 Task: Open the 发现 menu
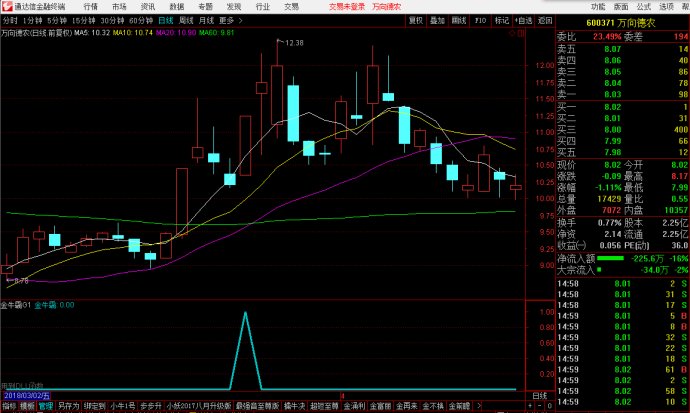[234, 7]
